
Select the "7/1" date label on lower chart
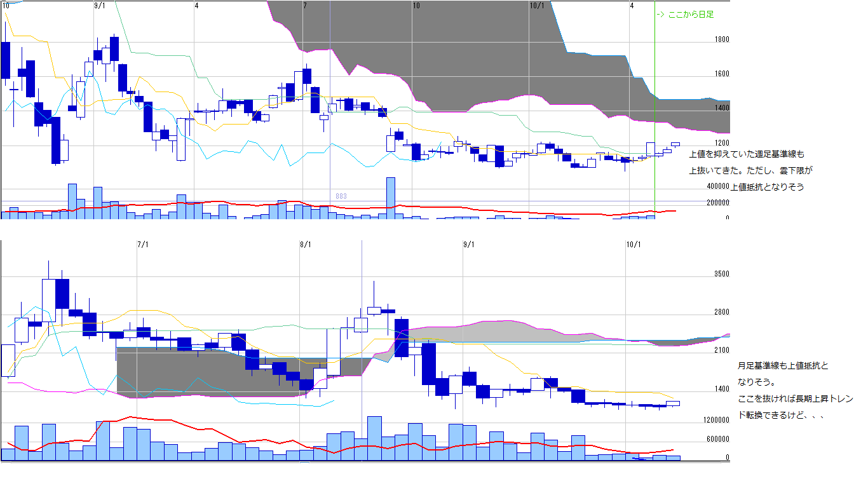[143, 245]
